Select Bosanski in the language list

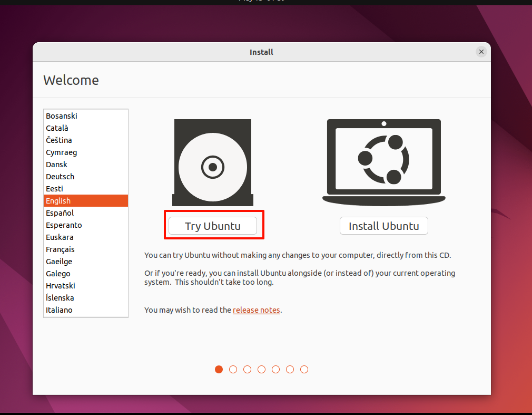86,116
